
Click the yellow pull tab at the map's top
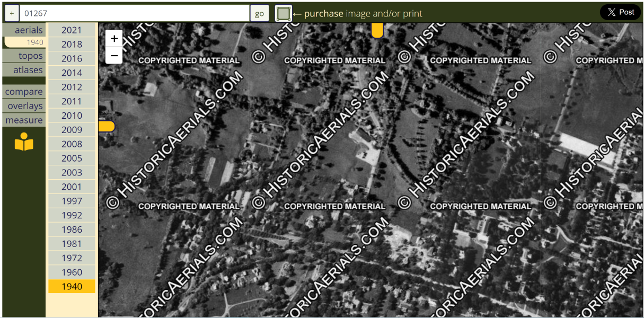(377, 30)
